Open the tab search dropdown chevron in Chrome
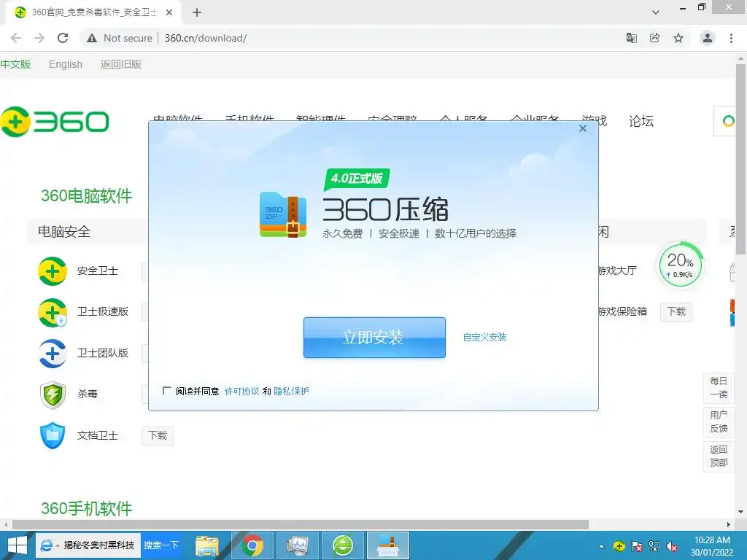 [x=656, y=12]
